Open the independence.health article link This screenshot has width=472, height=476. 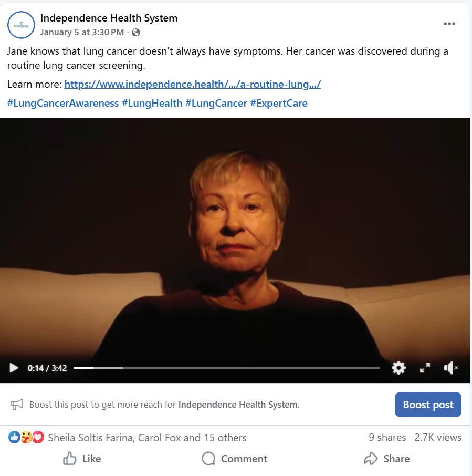click(x=192, y=84)
